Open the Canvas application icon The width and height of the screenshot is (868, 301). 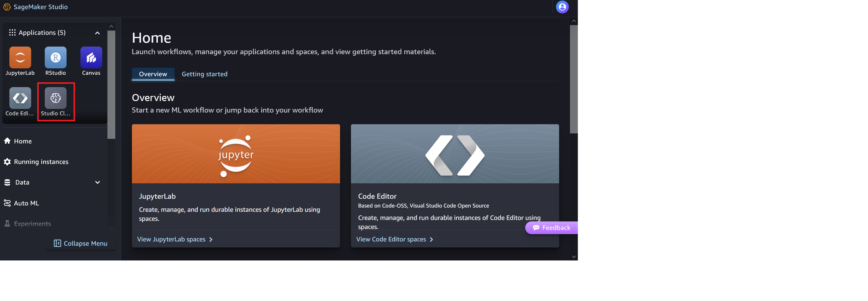pos(91,57)
